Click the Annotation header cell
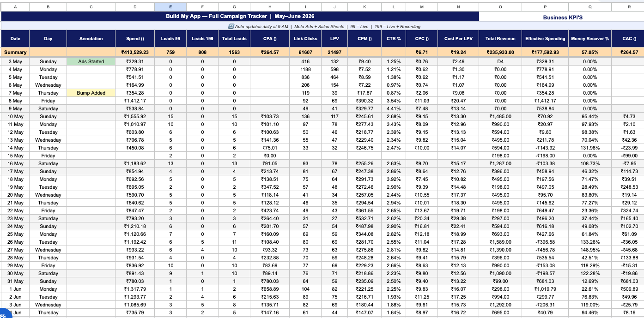Screen dimensions: 644x318 tap(91, 38)
